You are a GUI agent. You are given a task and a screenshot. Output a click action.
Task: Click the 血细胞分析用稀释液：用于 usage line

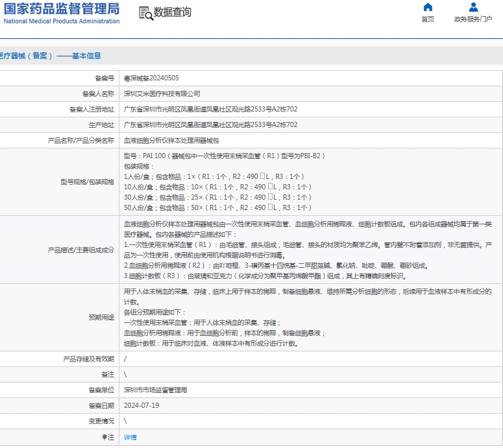(x=224, y=333)
